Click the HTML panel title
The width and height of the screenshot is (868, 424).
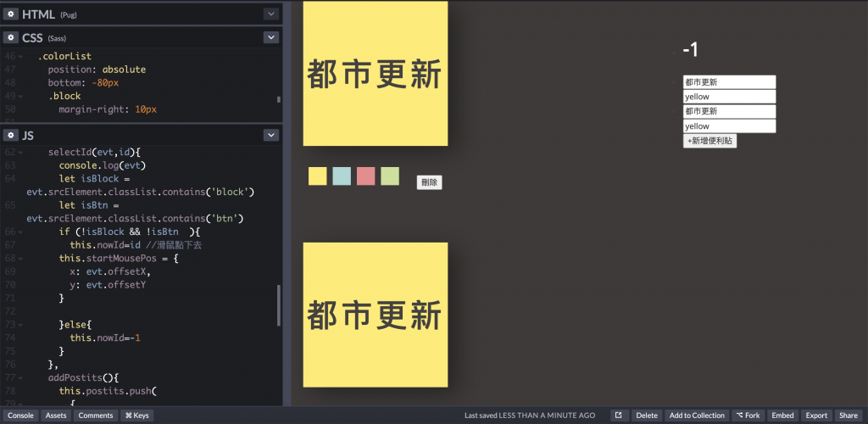[38, 14]
